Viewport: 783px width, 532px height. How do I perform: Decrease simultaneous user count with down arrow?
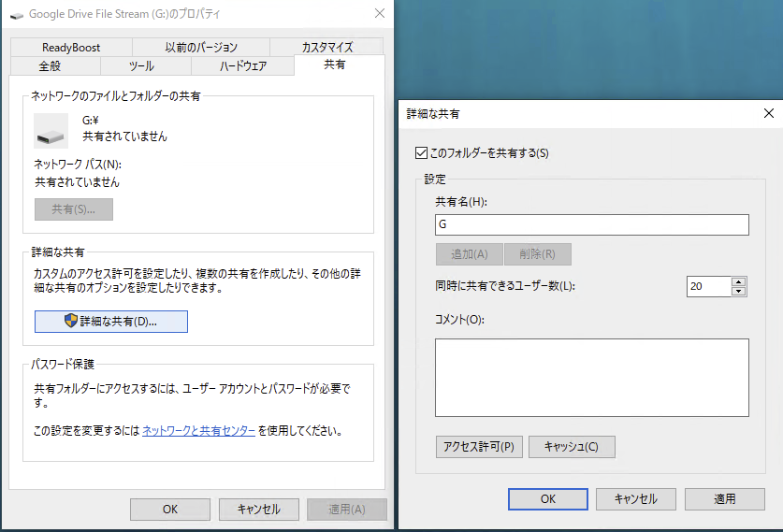738,292
